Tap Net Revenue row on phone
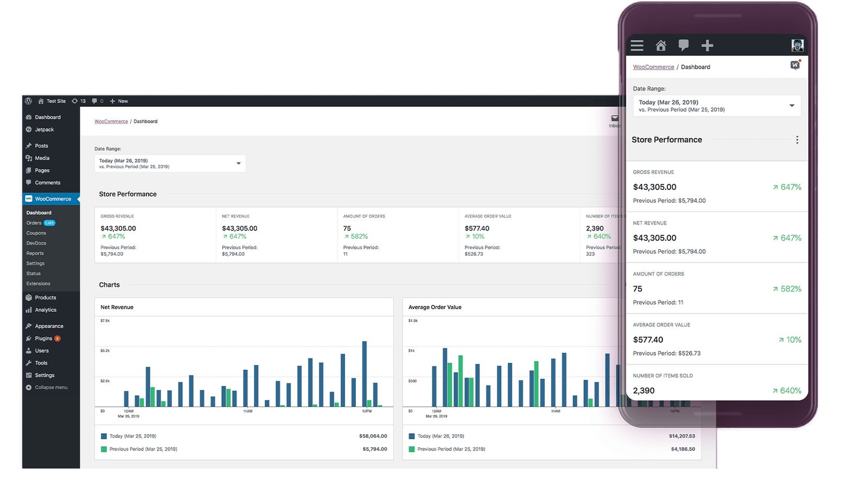 717,237
